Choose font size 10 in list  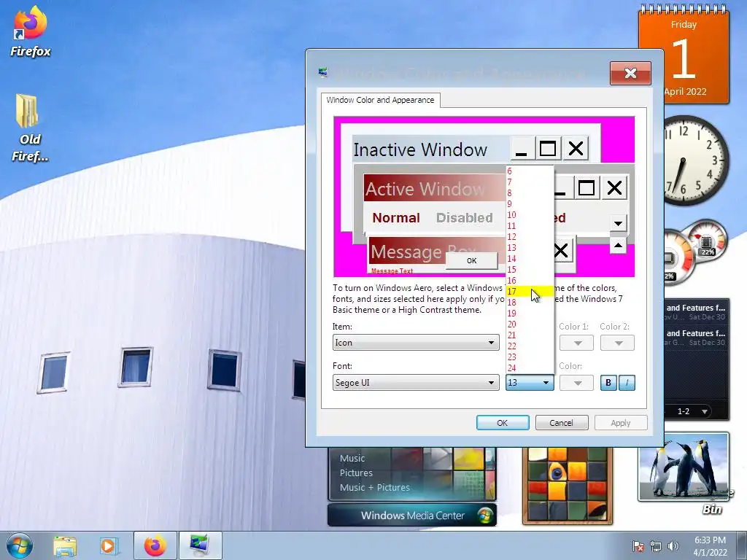coord(530,215)
